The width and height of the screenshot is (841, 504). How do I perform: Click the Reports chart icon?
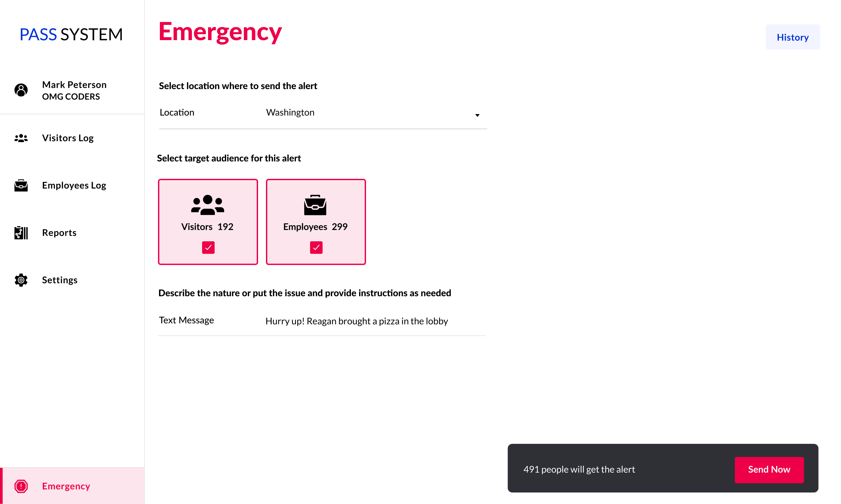tap(21, 233)
